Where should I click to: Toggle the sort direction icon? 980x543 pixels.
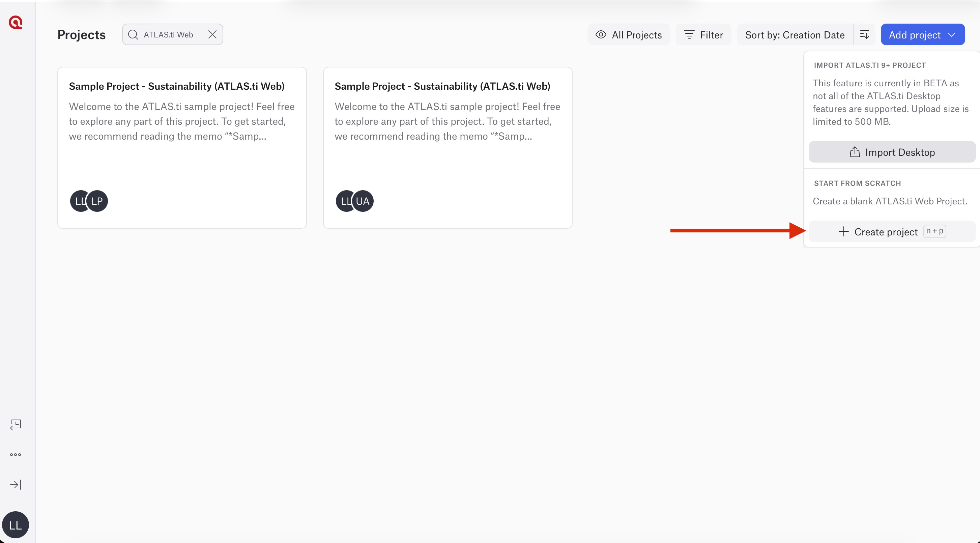pyautogui.click(x=864, y=35)
